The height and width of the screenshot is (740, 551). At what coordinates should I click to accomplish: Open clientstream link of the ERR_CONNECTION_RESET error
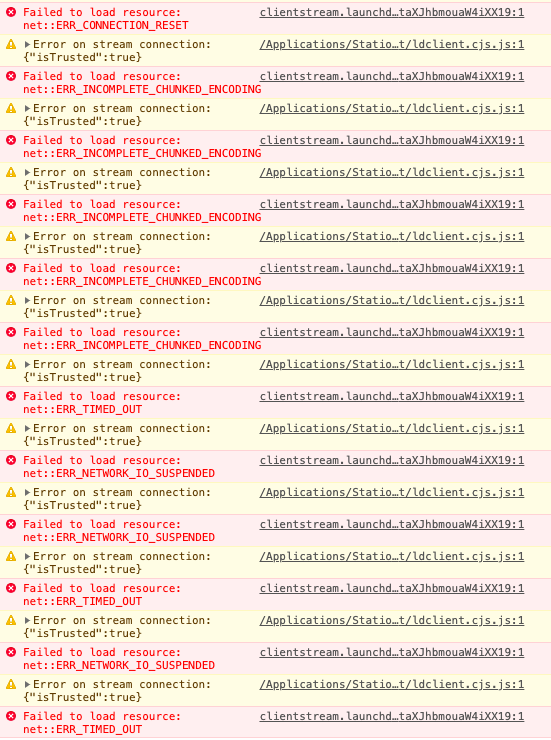pos(392,12)
